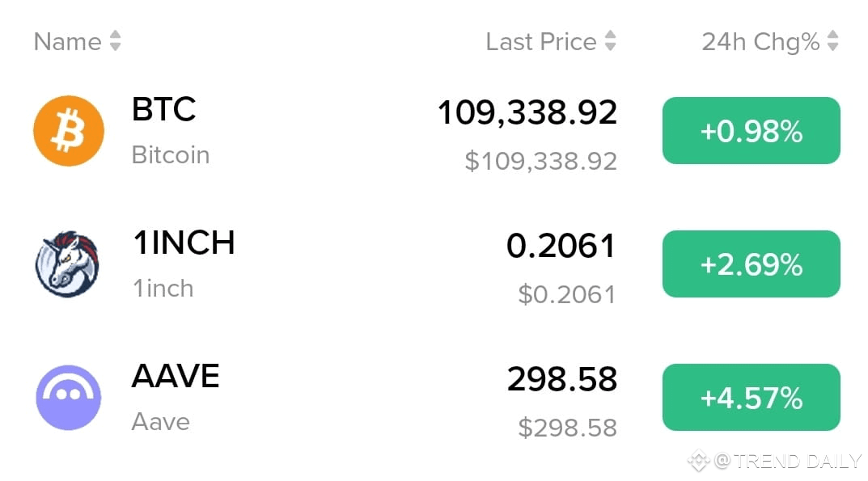Viewport: 868px width, 481px height.
Task: Click the Name sort arrows icon
Action: [115, 41]
